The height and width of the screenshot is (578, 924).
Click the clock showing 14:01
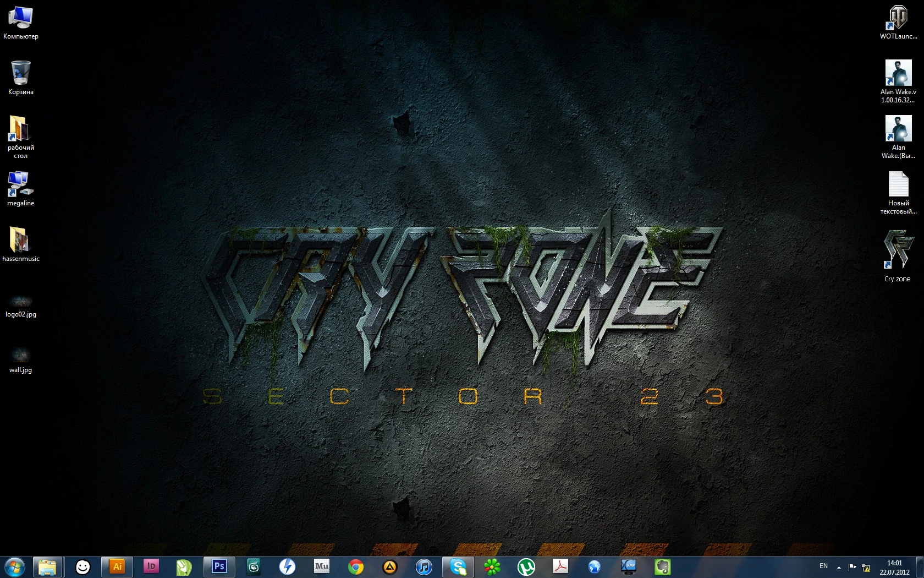click(x=894, y=568)
